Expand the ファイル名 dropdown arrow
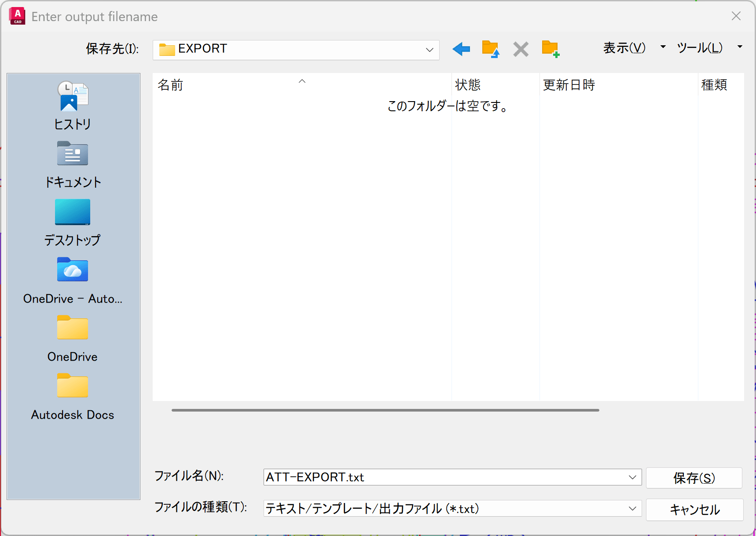The height and width of the screenshot is (536, 756). pyautogui.click(x=632, y=477)
